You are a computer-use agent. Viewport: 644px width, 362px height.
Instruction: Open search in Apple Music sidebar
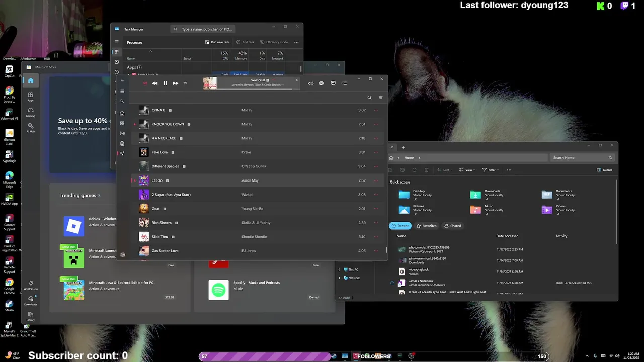tap(122, 101)
